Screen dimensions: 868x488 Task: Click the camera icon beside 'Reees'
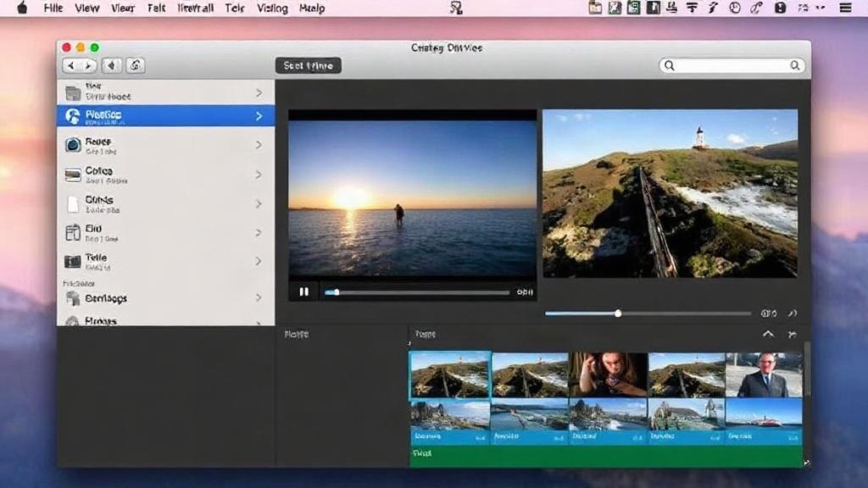(73, 145)
